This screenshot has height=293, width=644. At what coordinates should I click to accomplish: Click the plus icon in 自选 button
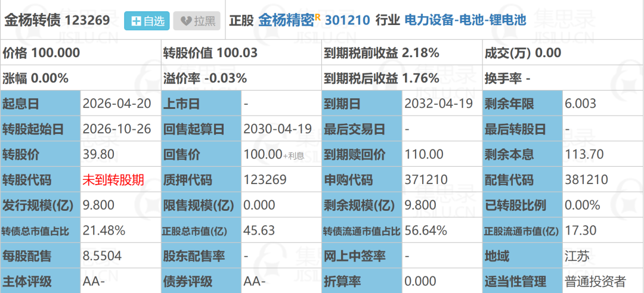(136, 21)
